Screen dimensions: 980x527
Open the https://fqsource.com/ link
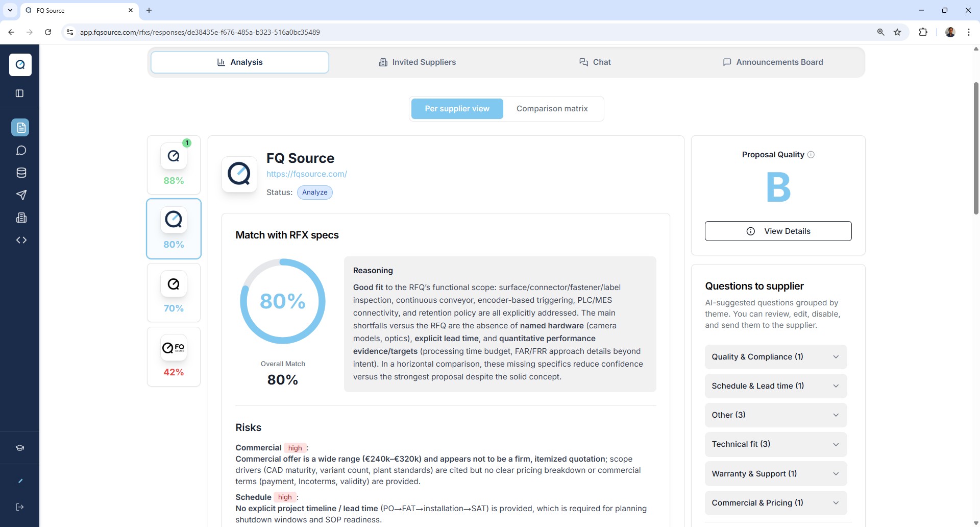pyautogui.click(x=307, y=174)
